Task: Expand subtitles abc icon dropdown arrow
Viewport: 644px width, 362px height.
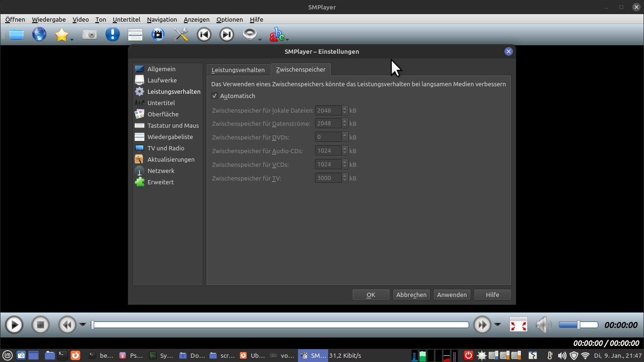Action: 287,40
